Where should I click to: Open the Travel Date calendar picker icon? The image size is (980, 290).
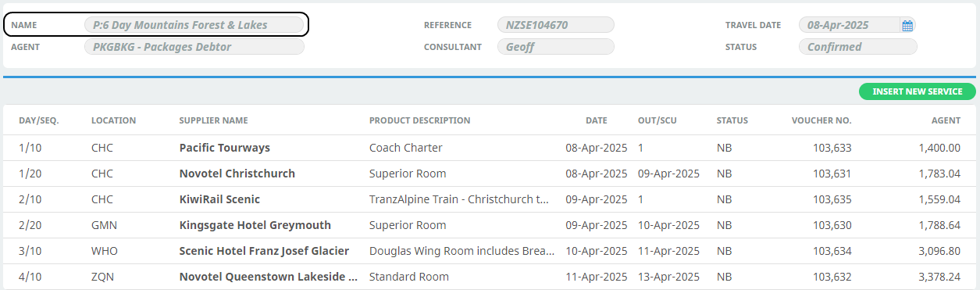[907, 26]
